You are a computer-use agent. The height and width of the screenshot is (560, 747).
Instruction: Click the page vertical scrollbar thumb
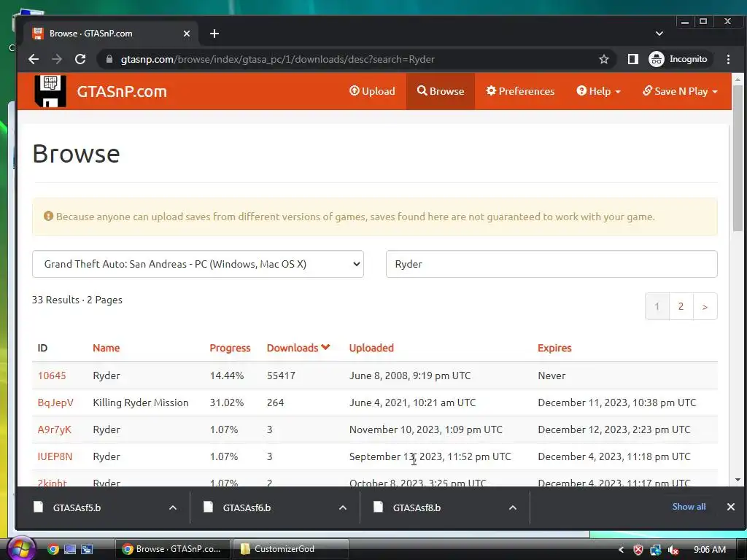[x=738, y=157]
